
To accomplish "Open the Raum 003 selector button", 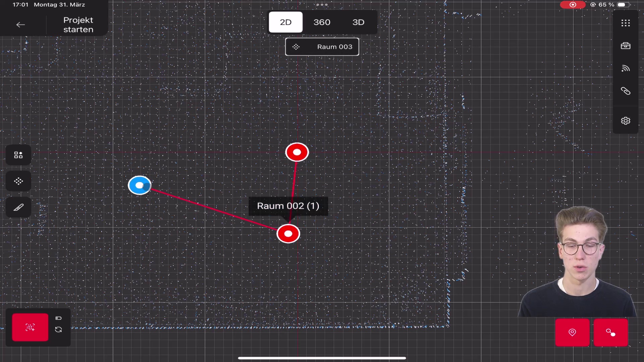I will pos(322,47).
